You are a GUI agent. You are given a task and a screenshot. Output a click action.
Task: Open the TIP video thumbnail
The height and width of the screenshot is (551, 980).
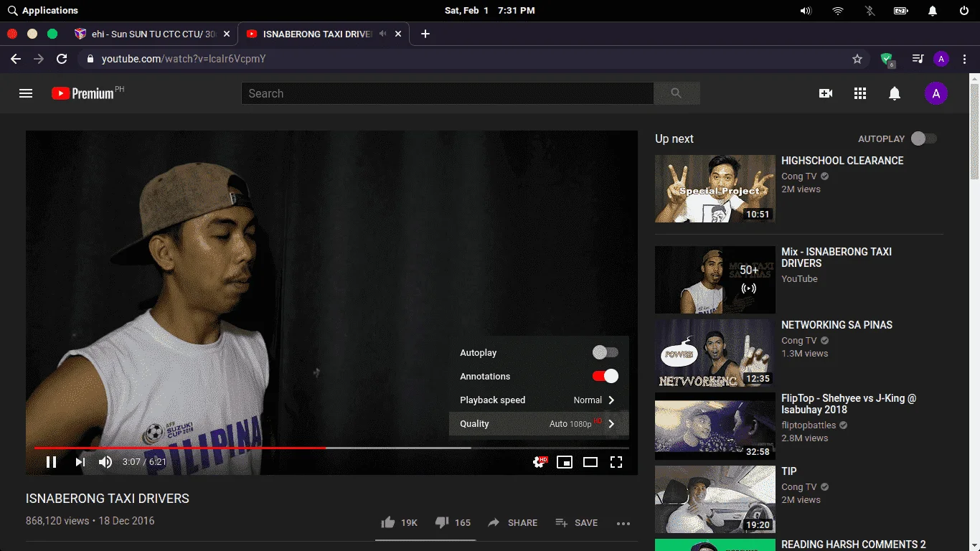click(715, 499)
